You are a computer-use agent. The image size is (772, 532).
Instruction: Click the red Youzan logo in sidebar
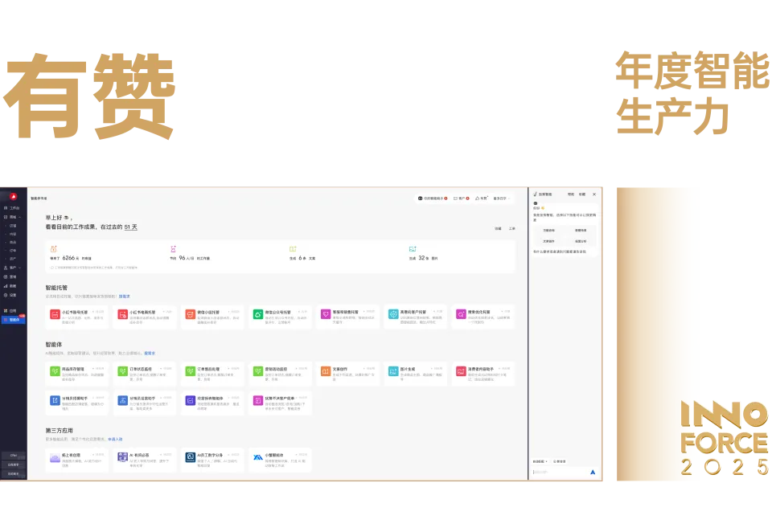[x=13, y=198]
